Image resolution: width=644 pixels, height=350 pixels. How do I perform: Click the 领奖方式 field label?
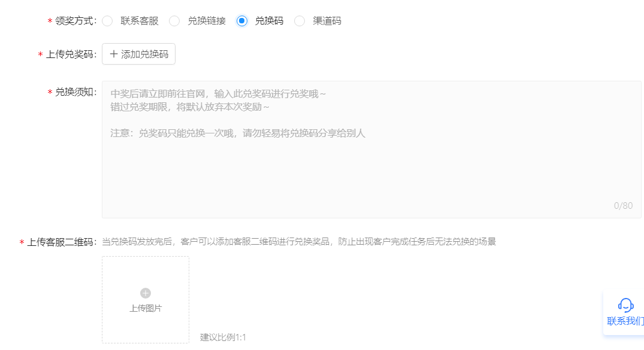click(75, 21)
